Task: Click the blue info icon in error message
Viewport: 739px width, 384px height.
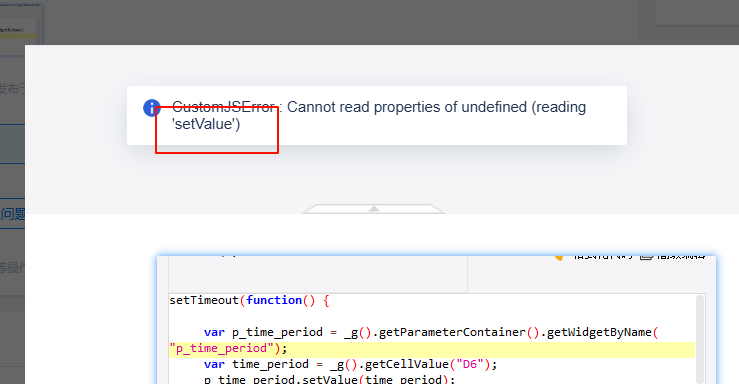Action: pos(152,108)
